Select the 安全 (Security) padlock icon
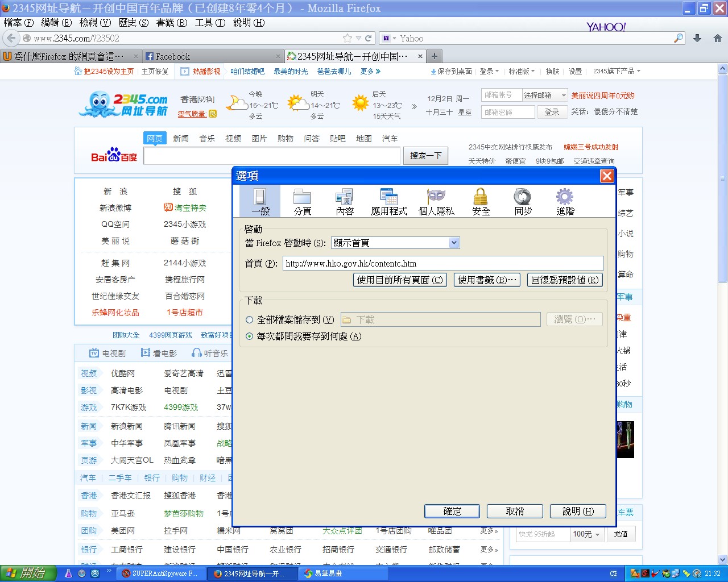The width and height of the screenshot is (728, 582). pos(481,202)
